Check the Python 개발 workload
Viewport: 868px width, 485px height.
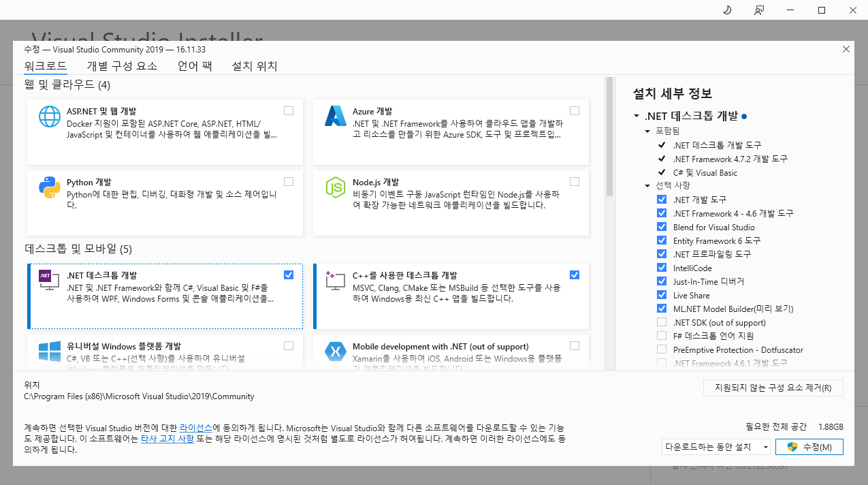(289, 181)
